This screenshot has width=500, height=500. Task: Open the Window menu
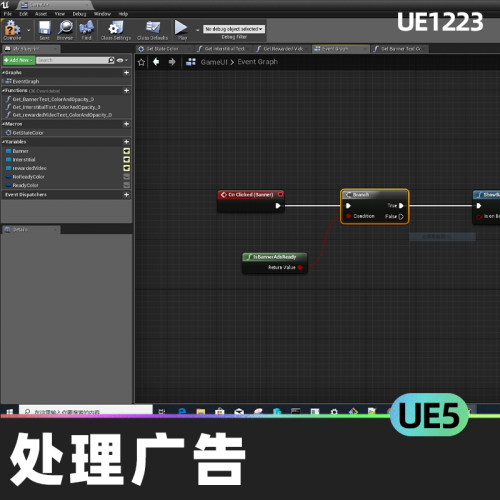click(102, 14)
